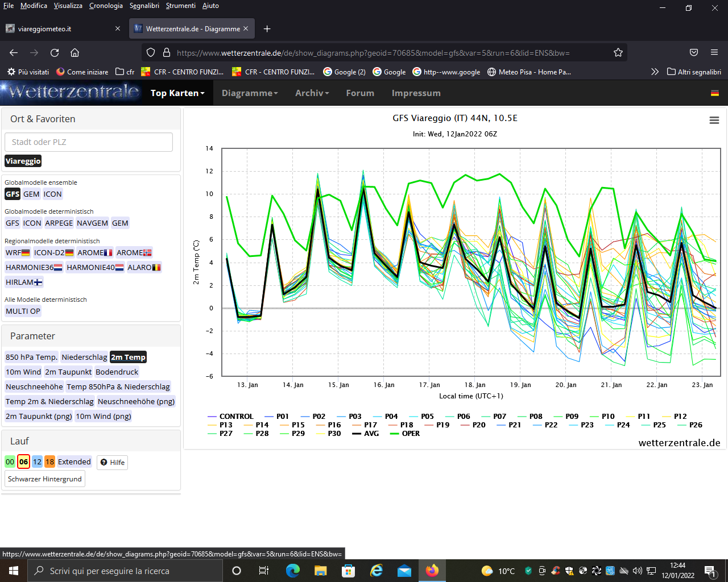
Task: Open the Diagramme dropdown menu
Action: click(250, 93)
